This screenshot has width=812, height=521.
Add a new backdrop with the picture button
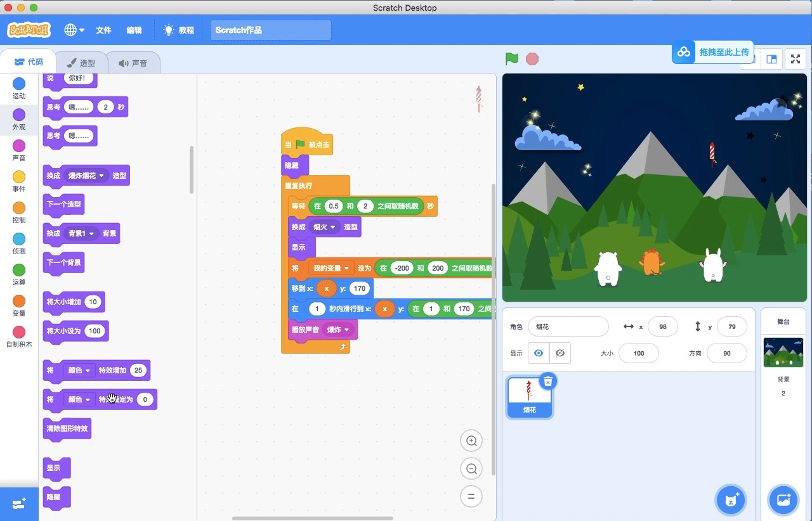coord(783,500)
